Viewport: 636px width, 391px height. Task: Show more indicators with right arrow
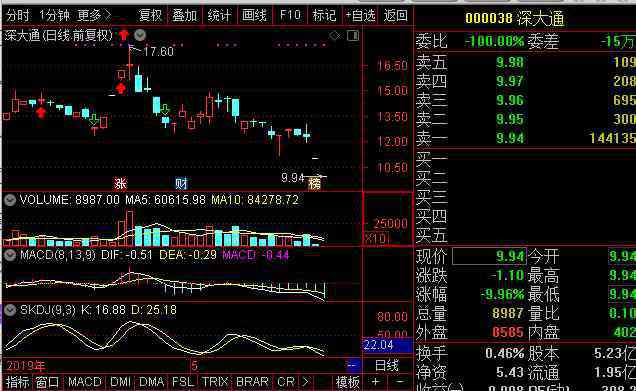305,382
